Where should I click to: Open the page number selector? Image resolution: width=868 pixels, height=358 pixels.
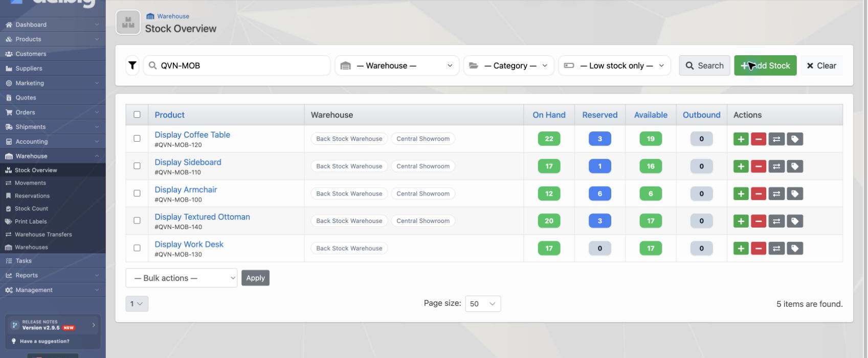[x=137, y=304]
